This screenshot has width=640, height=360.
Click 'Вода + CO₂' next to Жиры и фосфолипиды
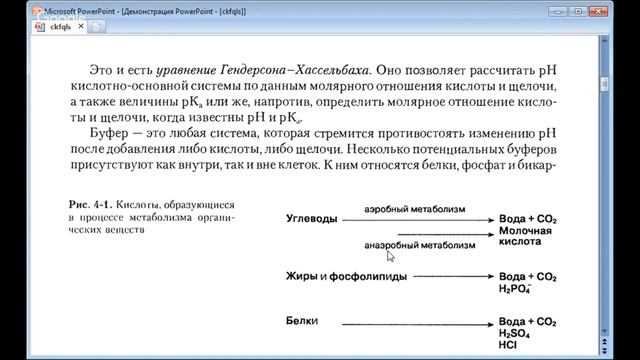tap(528, 277)
